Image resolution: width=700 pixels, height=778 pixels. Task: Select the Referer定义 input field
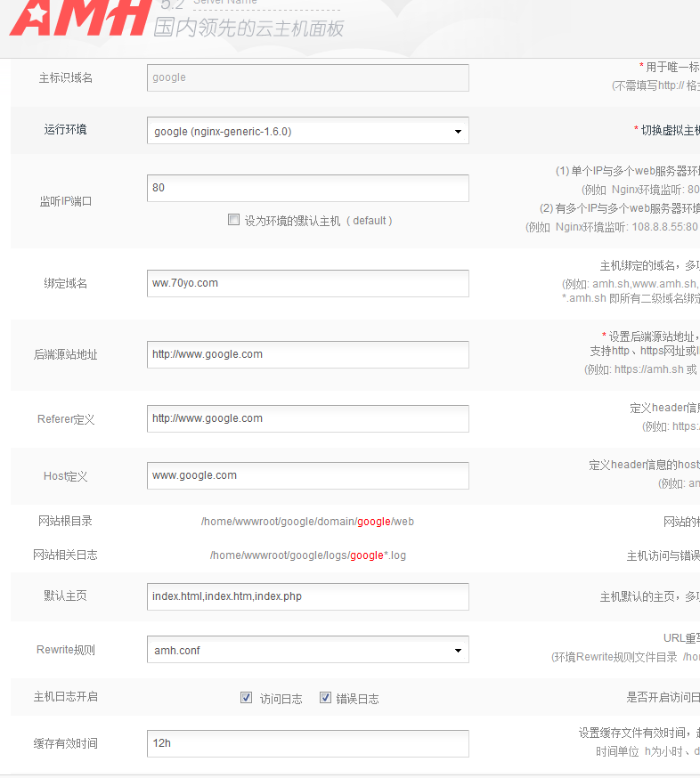[x=307, y=418]
